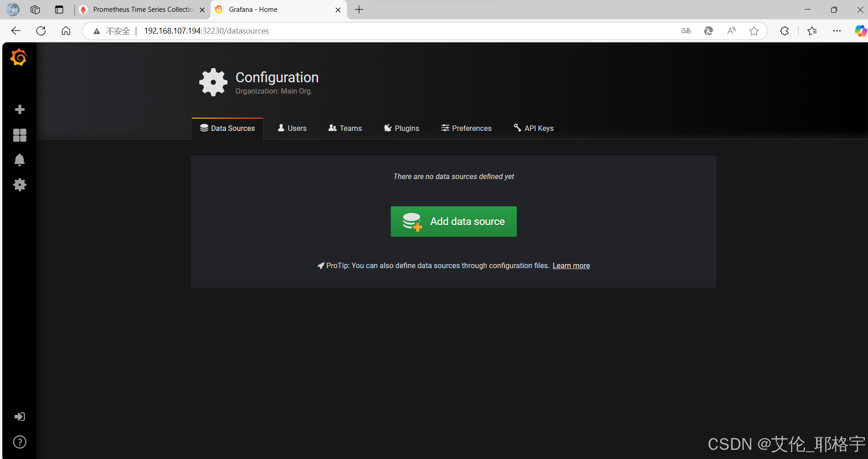Open the Configuration gear icon in the sidebar
The image size is (868, 459).
(20, 185)
